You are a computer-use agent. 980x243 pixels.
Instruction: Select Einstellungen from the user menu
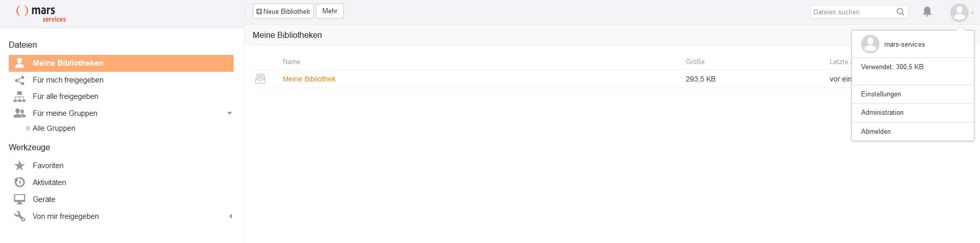(881, 94)
